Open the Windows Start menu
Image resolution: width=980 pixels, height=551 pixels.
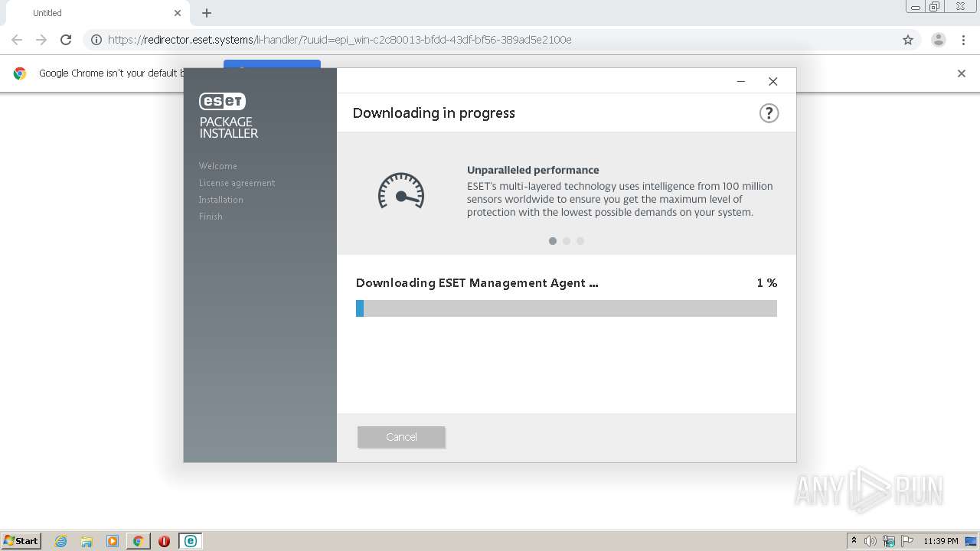pos(21,541)
